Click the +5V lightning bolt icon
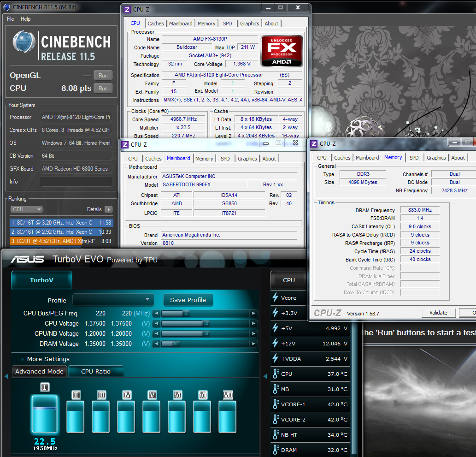Viewport: 476px width, 457px height. [276, 327]
